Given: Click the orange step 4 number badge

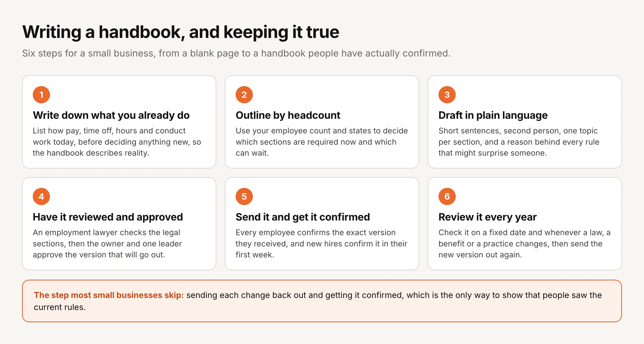Looking at the screenshot, I should [41, 196].
